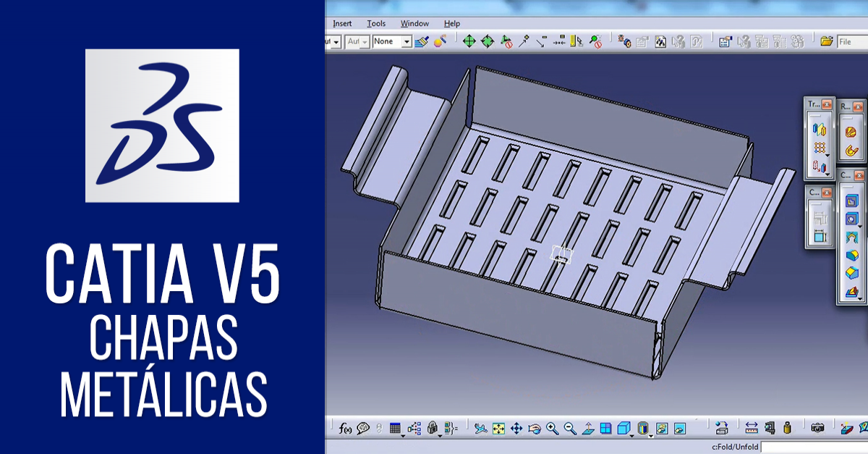Click the Zoom In magnifier icon

(553, 428)
